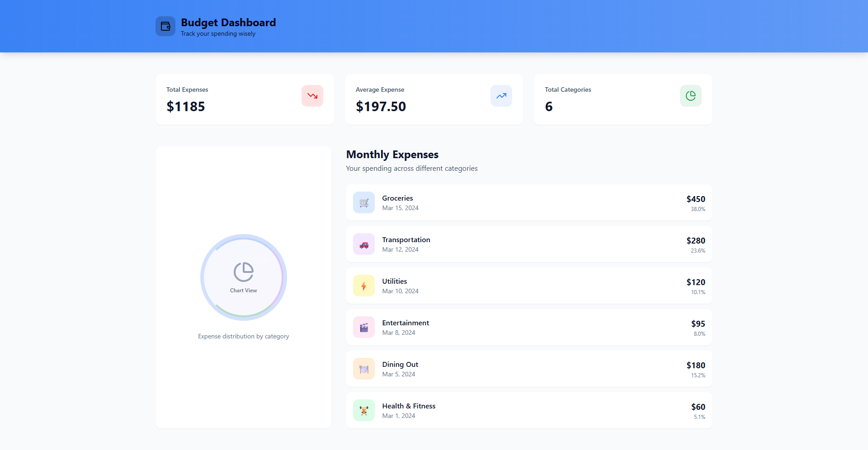
Task: Click the Monthly Expenses heading
Action: (x=392, y=155)
